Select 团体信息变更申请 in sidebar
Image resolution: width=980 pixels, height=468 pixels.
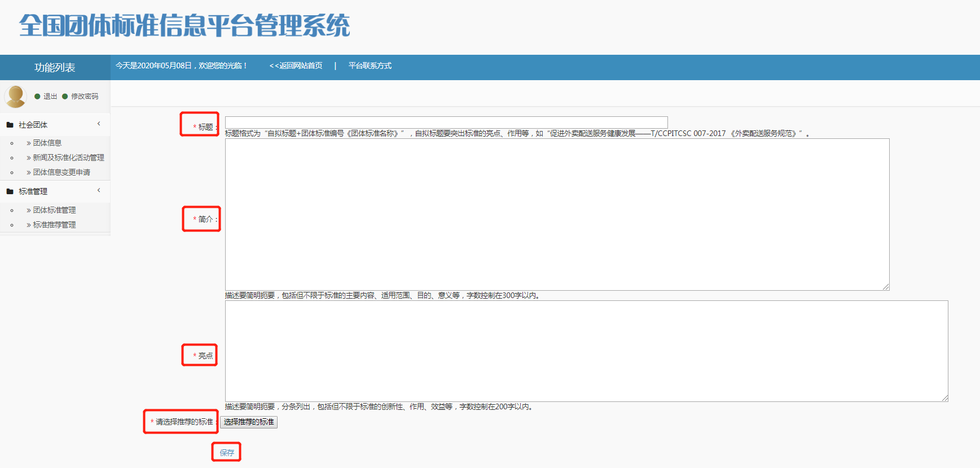(61, 172)
